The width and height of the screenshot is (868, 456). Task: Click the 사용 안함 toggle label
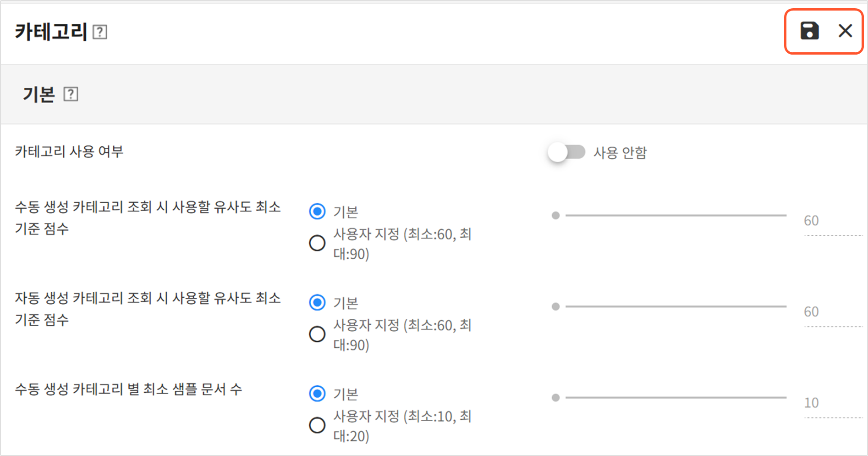620,153
